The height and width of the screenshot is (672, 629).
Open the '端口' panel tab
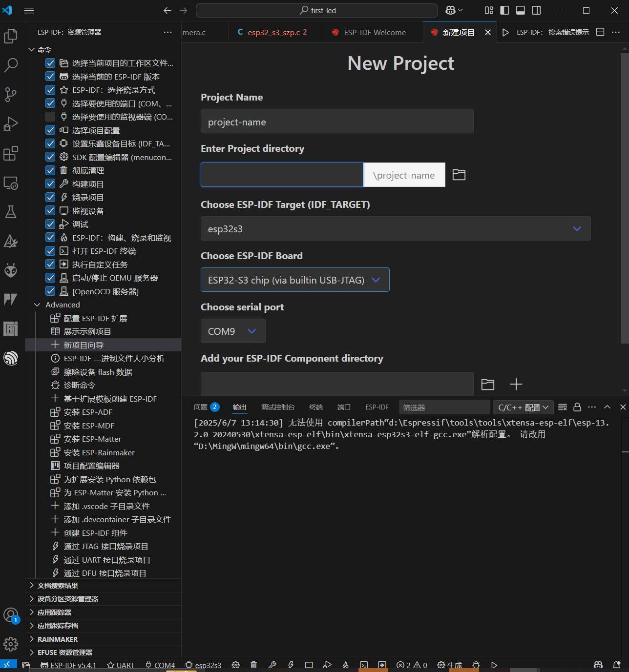[344, 407]
